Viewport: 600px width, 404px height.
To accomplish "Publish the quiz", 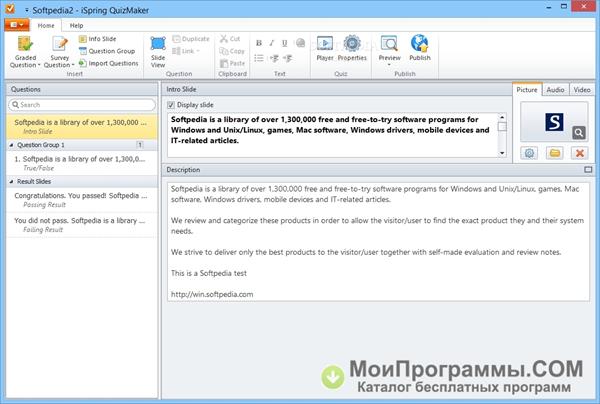I will tap(420, 48).
